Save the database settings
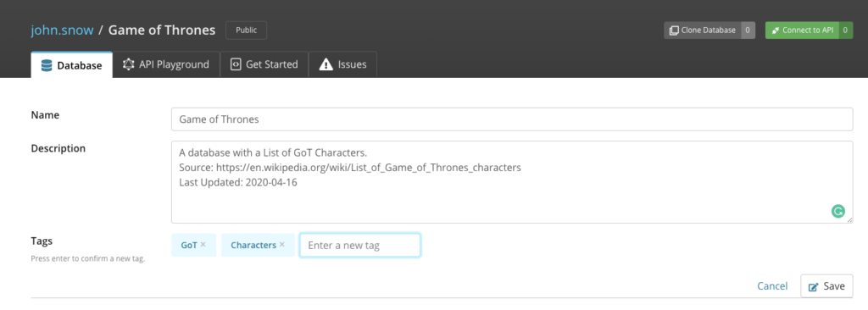Viewport: 868px width, 310px height. pyautogui.click(x=826, y=286)
